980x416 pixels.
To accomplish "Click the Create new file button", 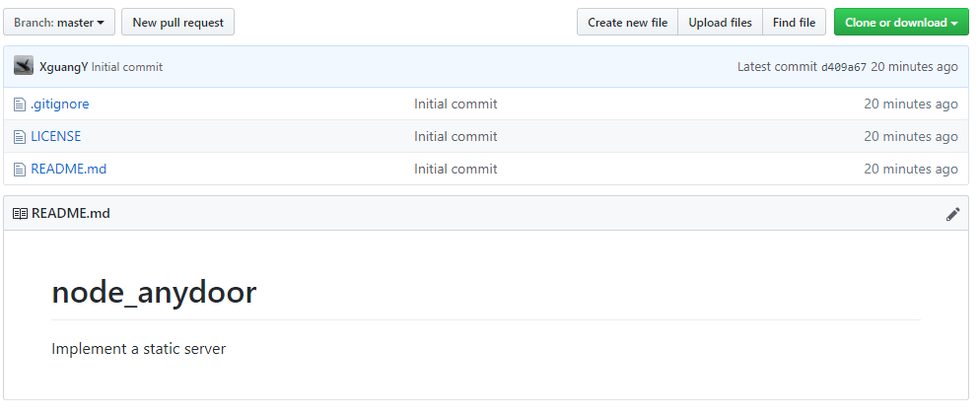I will pyautogui.click(x=627, y=22).
